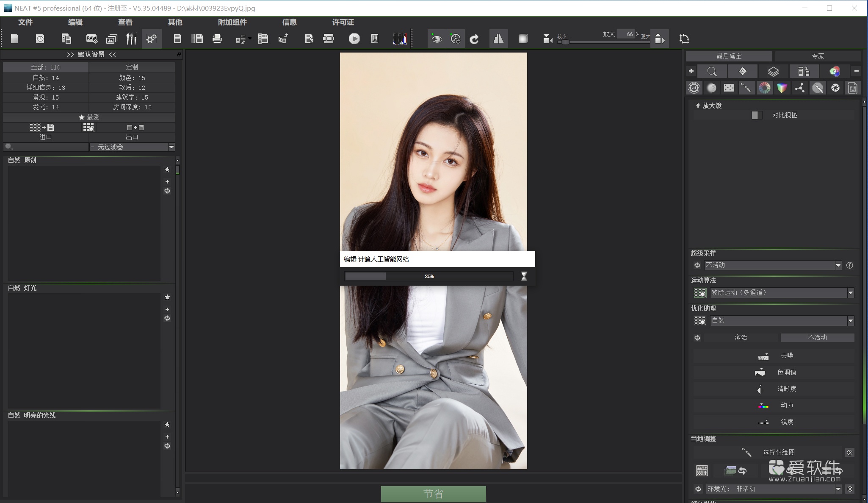The image size is (868, 503).
Task: Open the histogram icon
Action: [x=400, y=39]
